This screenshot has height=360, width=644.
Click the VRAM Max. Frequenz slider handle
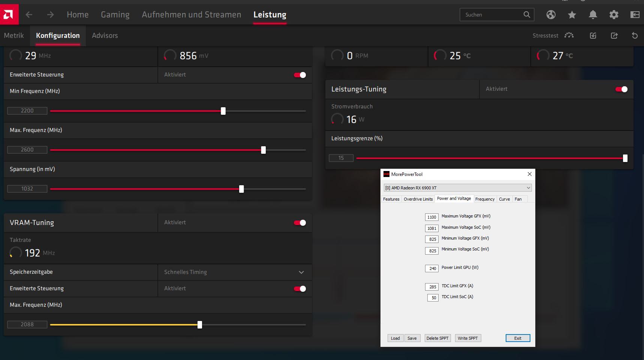[200, 325]
